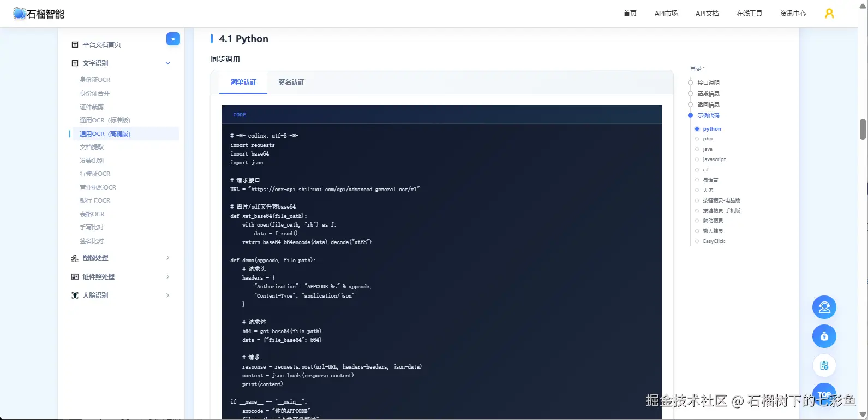Click the 平台文档首页 sidebar icon
Screen dimensions: 868x420
tap(75, 45)
